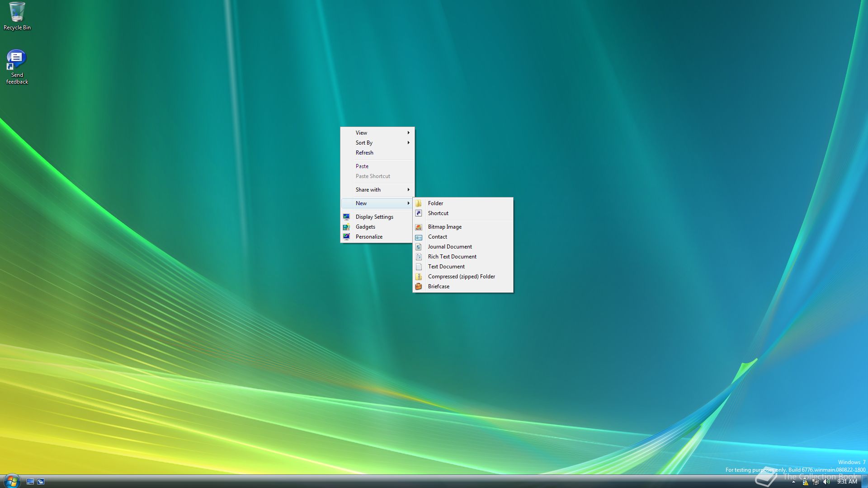868x488 pixels.
Task: Select the highlighted New menu entry
Action: (377, 203)
